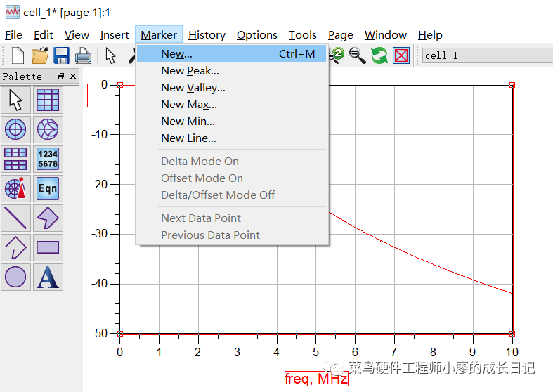Click the Open folder icon
This screenshot has width=553, height=392.
(x=40, y=55)
